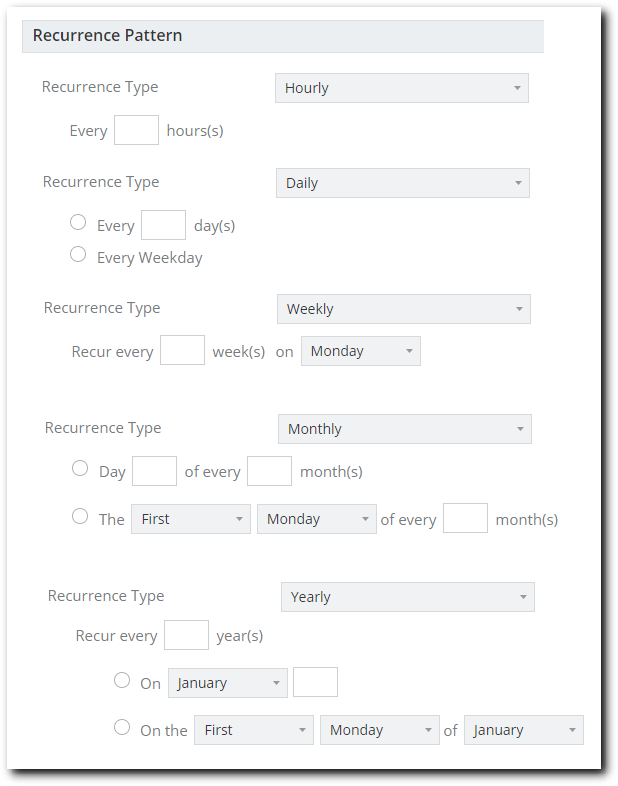Open the Weekly recurrence type dropdown
Viewport: 618px width, 786px height.
point(403,309)
